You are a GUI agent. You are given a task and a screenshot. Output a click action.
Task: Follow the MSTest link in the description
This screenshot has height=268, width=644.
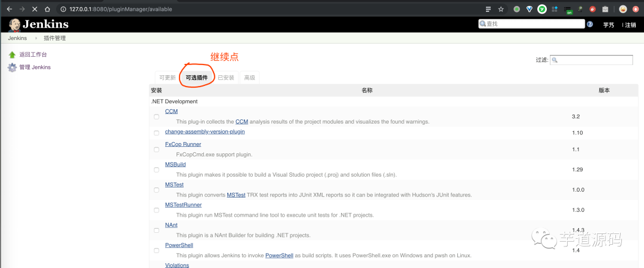point(236,195)
